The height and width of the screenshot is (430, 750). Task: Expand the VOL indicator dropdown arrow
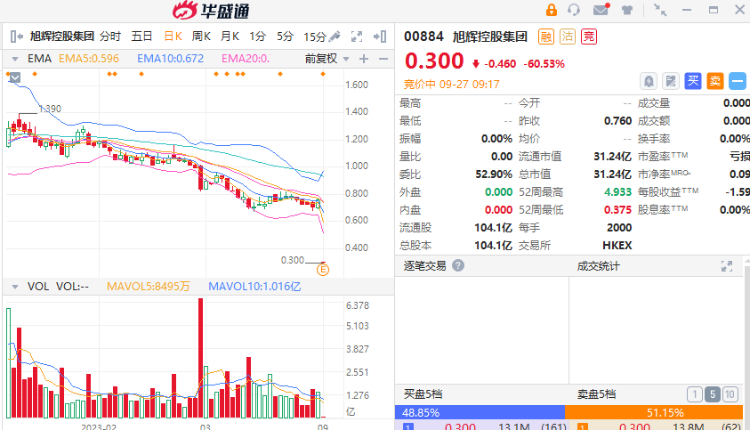[x=15, y=287]
